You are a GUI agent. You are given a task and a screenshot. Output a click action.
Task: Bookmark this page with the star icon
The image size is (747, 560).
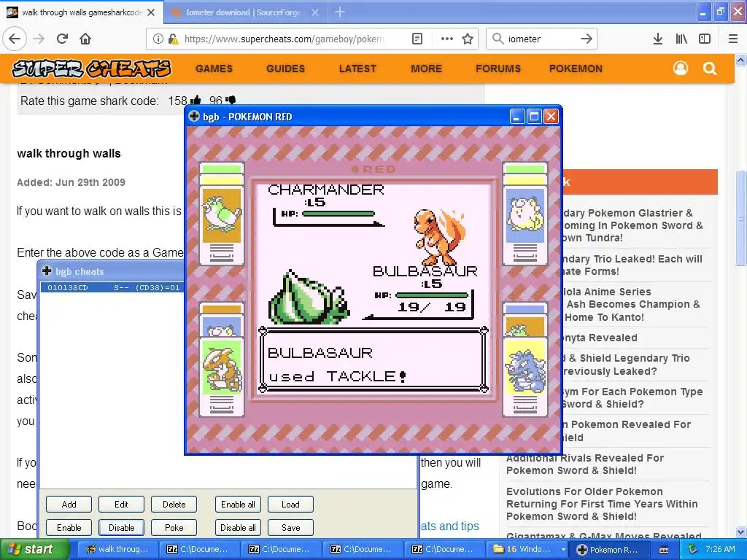tap(468, 39)
